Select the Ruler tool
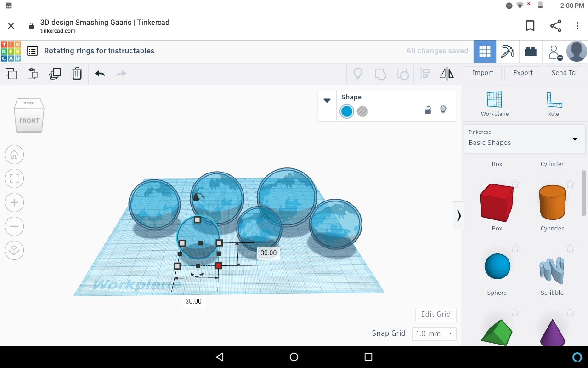The height and width of the screenshot is (368, 588). point(554,104)
